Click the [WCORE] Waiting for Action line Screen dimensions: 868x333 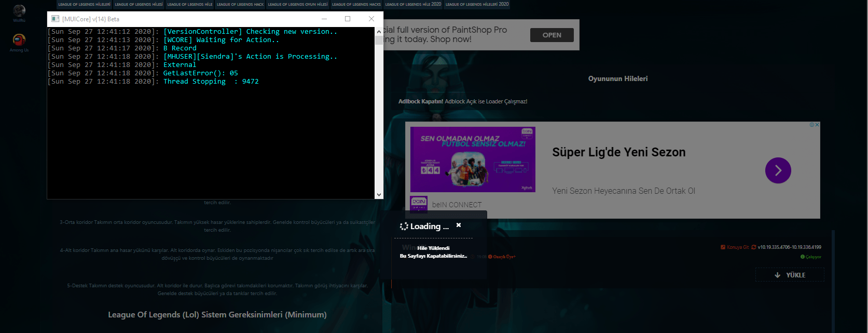point(163,40)
